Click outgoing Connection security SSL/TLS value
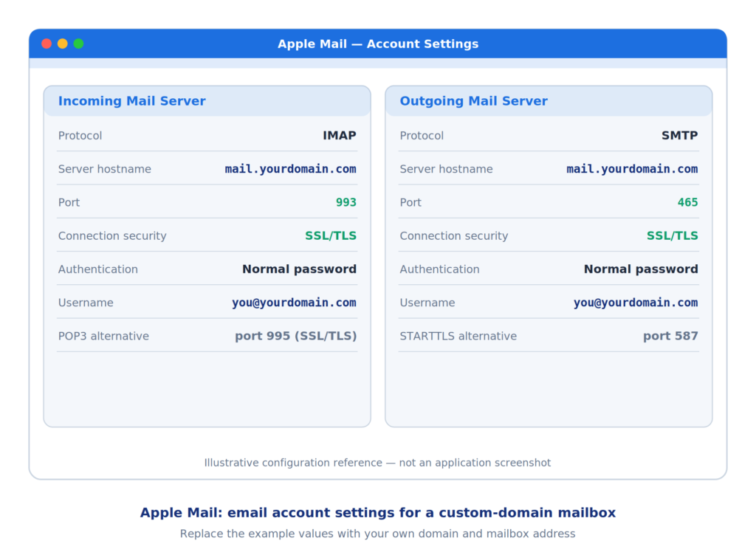The width and height of the screenshot is (756, 552). coord(672,235)
